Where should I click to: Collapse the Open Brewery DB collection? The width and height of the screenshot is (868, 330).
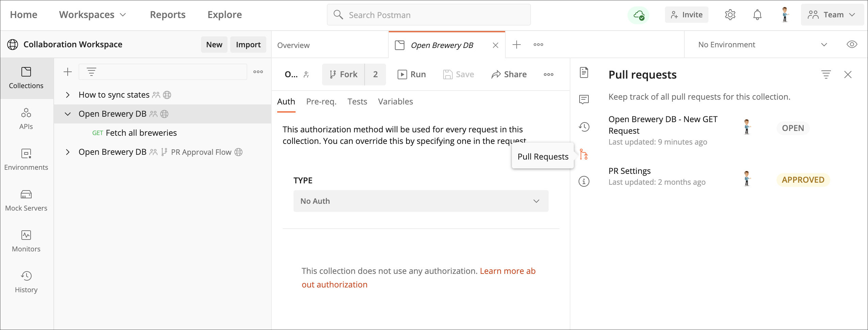[x=68, y=114]
